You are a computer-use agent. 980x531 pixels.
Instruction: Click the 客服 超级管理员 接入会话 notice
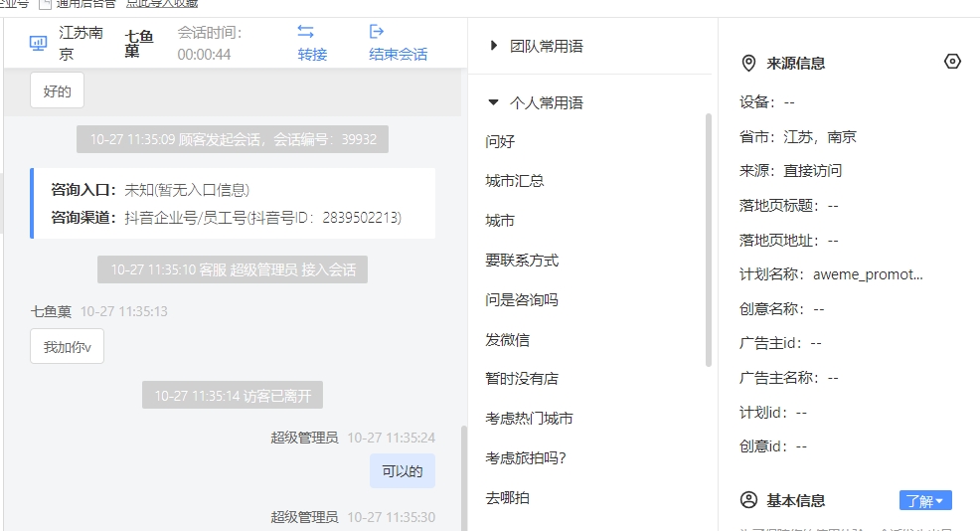tap(233, 269)
